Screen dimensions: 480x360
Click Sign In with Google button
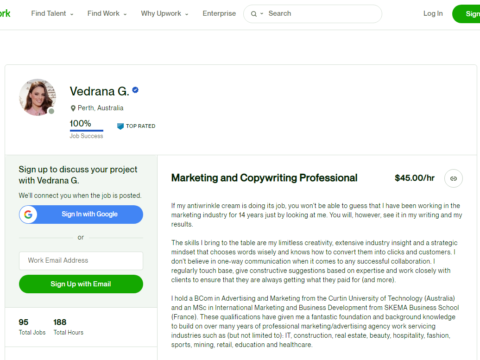coord(81,214)
